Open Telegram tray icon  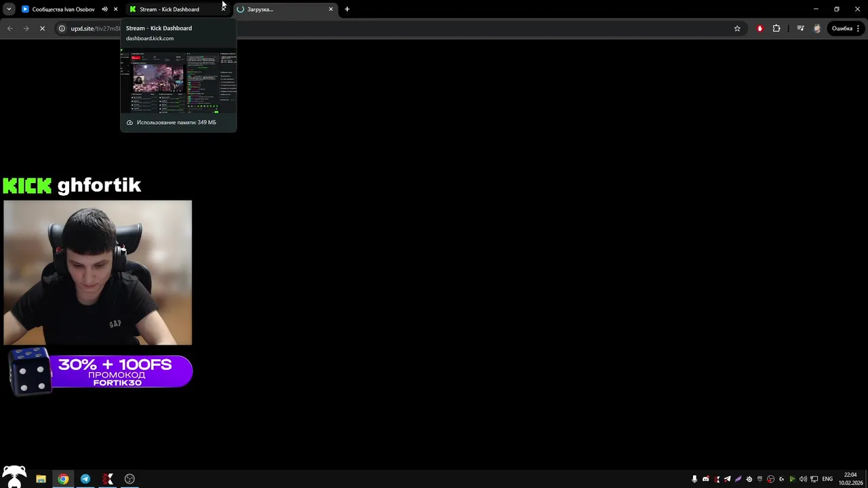pos(728,479)
